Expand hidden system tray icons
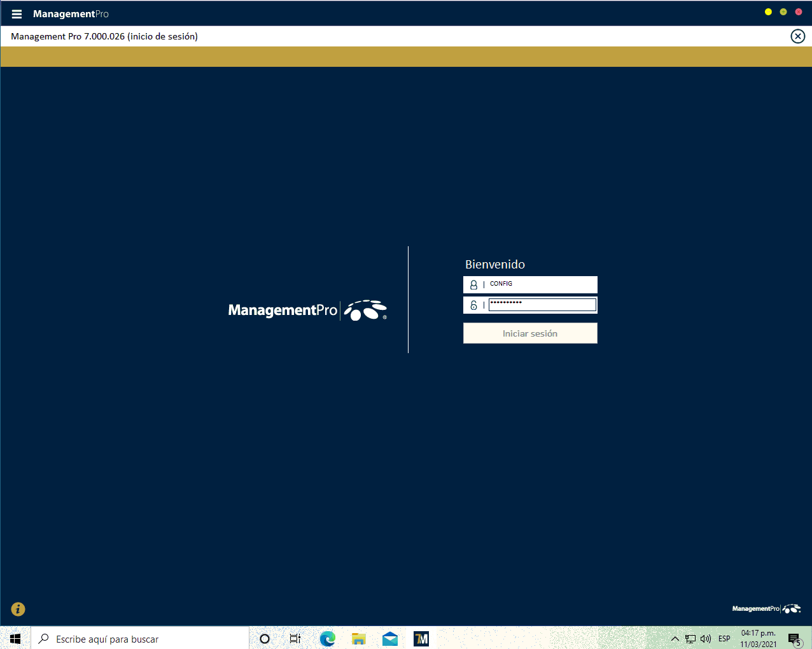The width and height of the screenshot is (812, 649). [x=675, y=639]
